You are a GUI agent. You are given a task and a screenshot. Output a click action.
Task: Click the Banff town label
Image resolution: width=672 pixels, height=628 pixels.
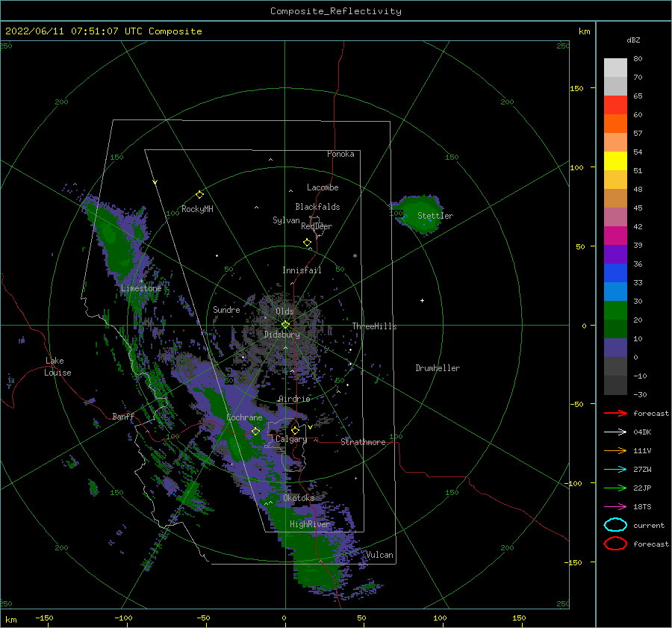pyautogui.click(x=123, y=416)
